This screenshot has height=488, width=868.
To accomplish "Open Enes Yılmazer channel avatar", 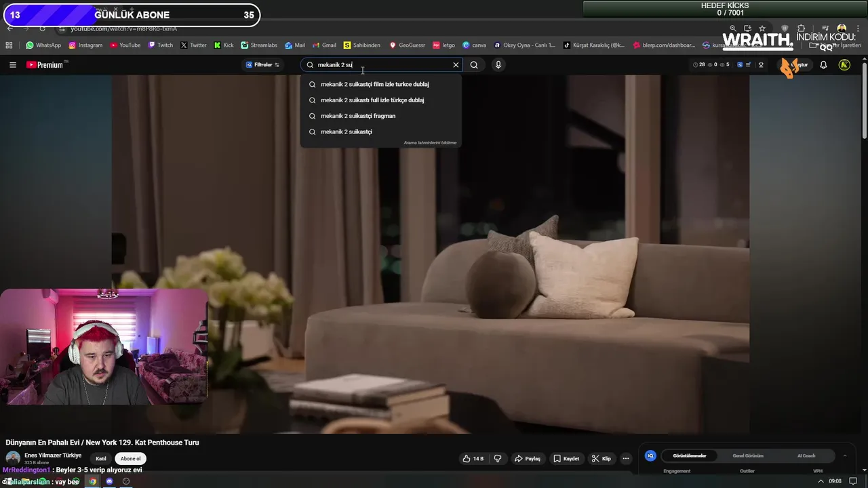I will [13, 458].
